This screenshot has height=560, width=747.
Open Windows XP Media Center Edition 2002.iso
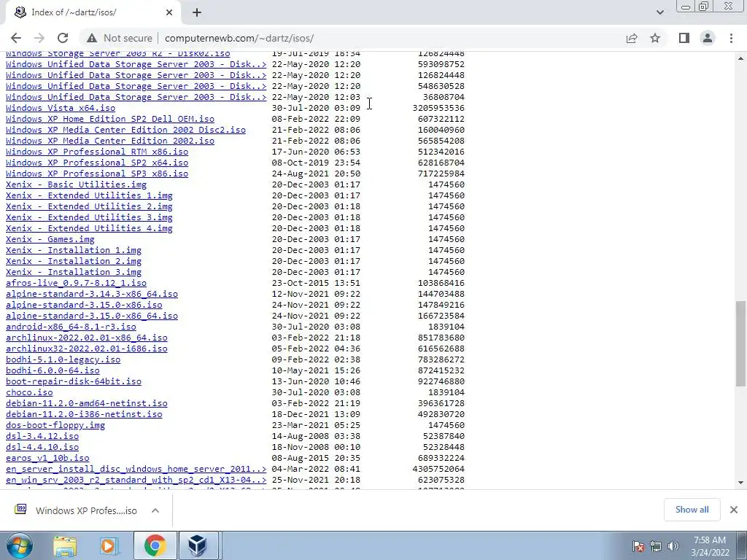point(110,141)
